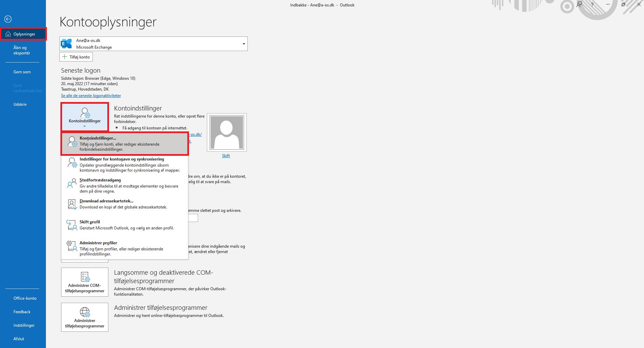Click checklist-gear icon on Administrer COM button
644x348 pixels.
[85, 277]
